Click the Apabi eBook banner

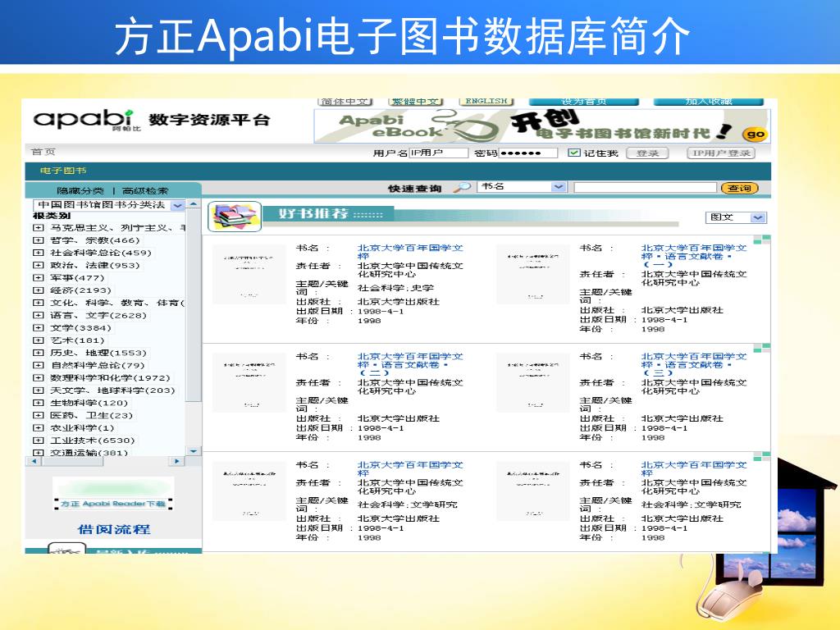pyautogui.click(x=541, y=126)
